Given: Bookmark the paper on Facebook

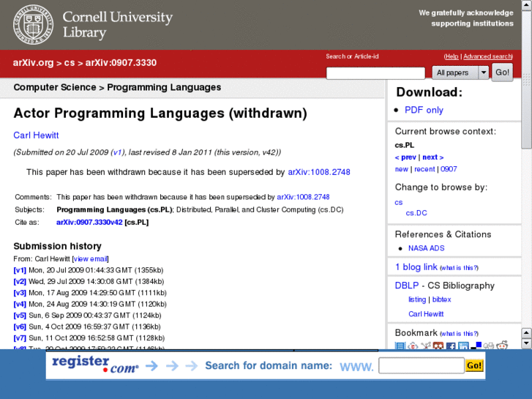Looking at the screenshot, I should point(451,346).
